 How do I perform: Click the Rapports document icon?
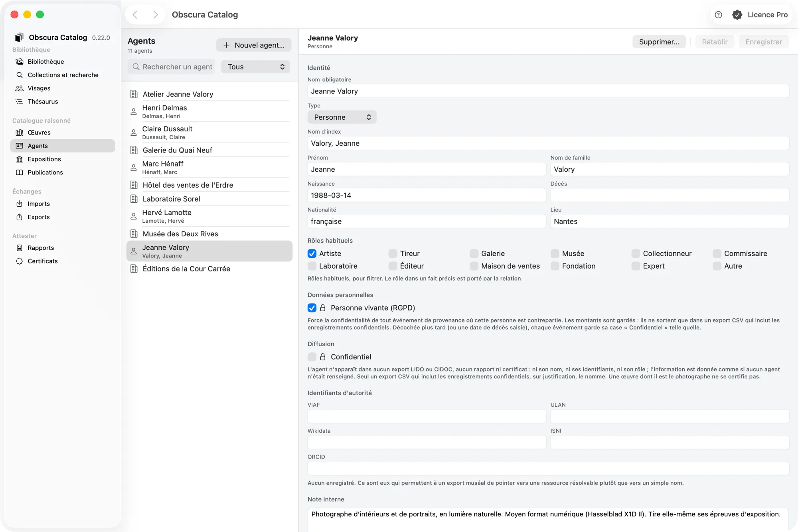point(19,247)
